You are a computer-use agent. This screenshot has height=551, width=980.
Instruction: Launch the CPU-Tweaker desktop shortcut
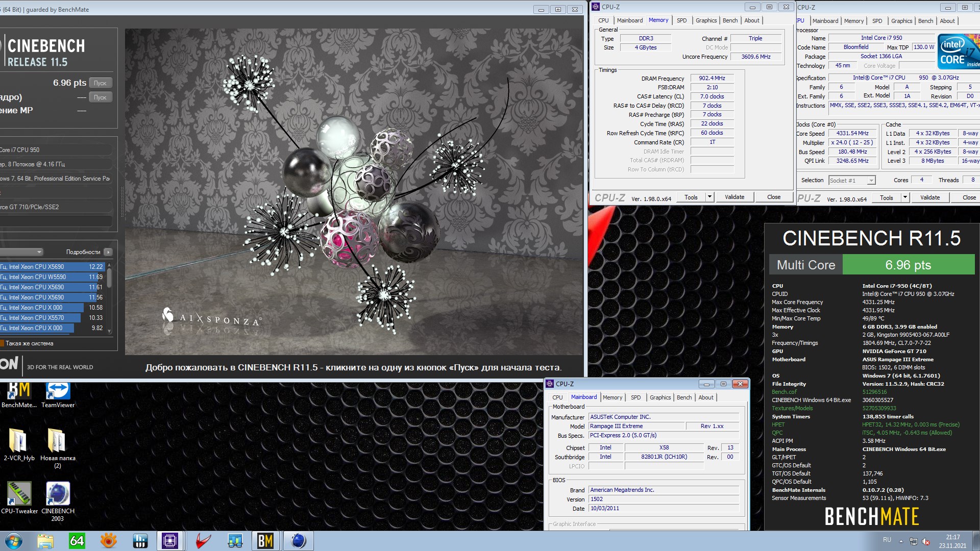pos(19,498)
